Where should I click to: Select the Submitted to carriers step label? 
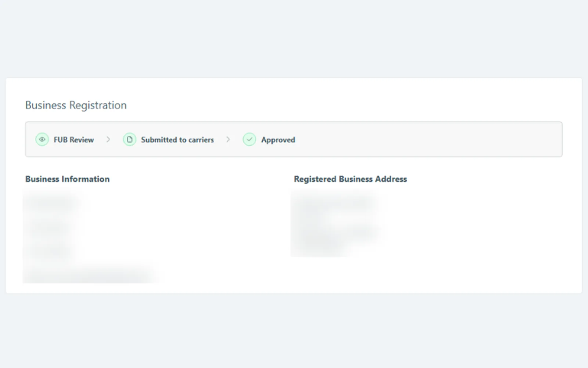tap(178, 140)
